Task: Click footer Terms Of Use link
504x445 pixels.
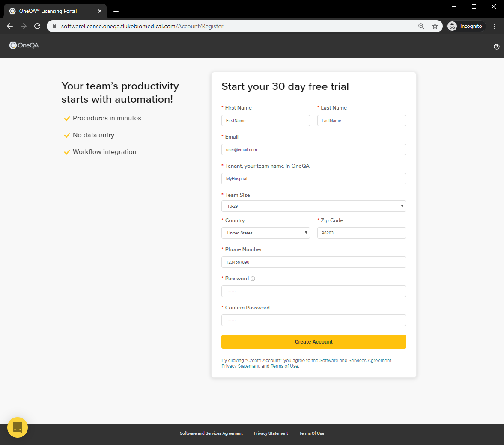Action: tap(312, 433)
